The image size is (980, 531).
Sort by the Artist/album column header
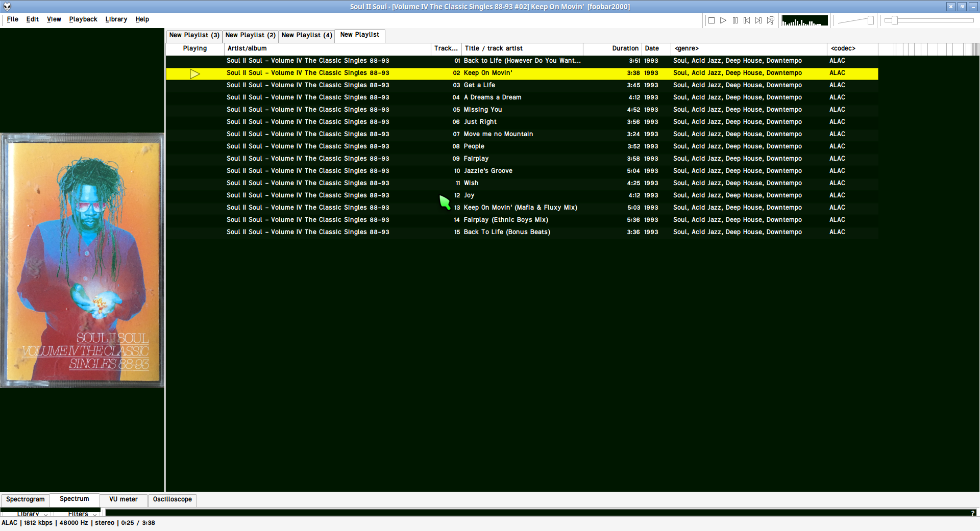[x=328, y=48]
